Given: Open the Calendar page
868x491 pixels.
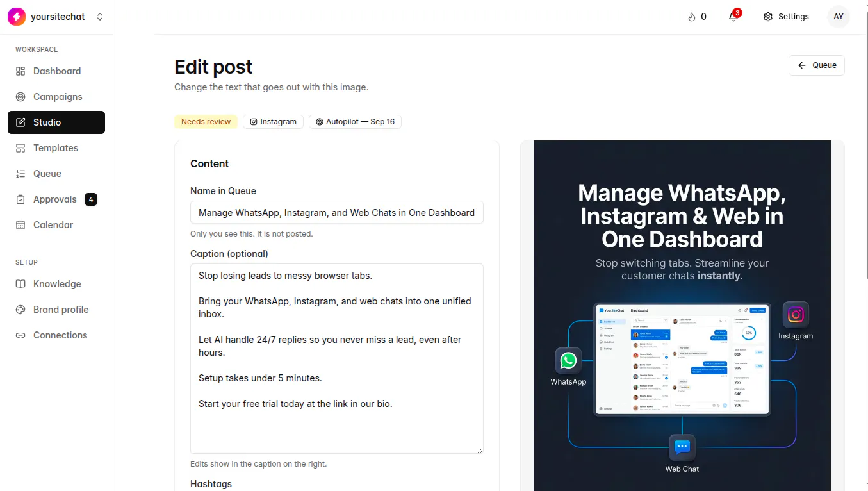Looking at the screenshot, I should tap(56, 225).
